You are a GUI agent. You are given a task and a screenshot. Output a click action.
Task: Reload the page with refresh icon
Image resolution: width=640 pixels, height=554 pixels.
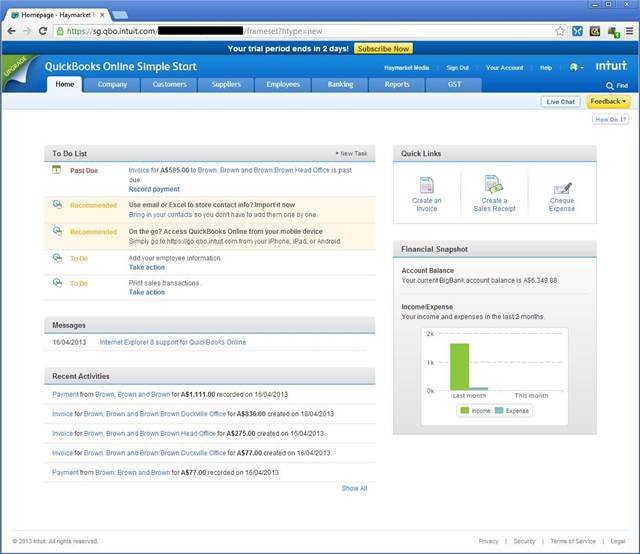42,31
